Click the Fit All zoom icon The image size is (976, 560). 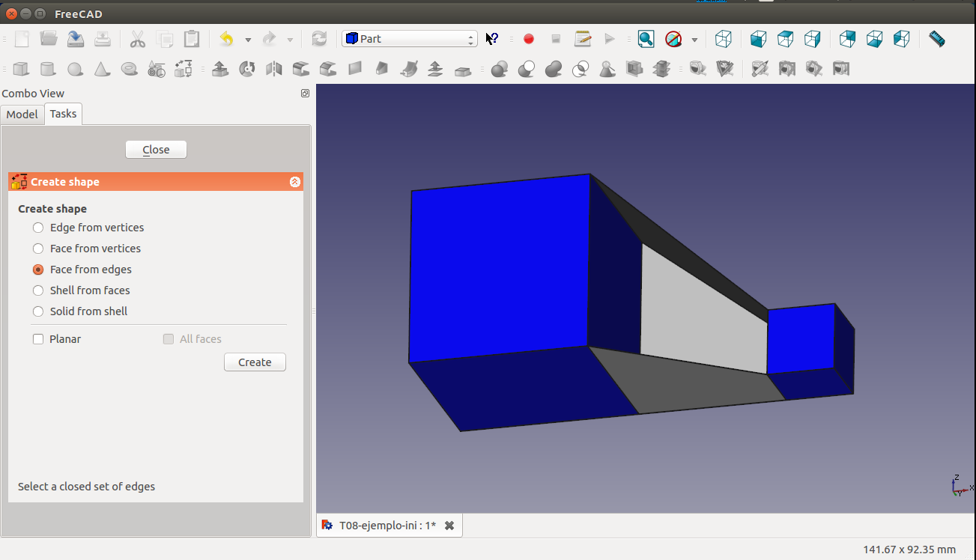tap(646, 39)
